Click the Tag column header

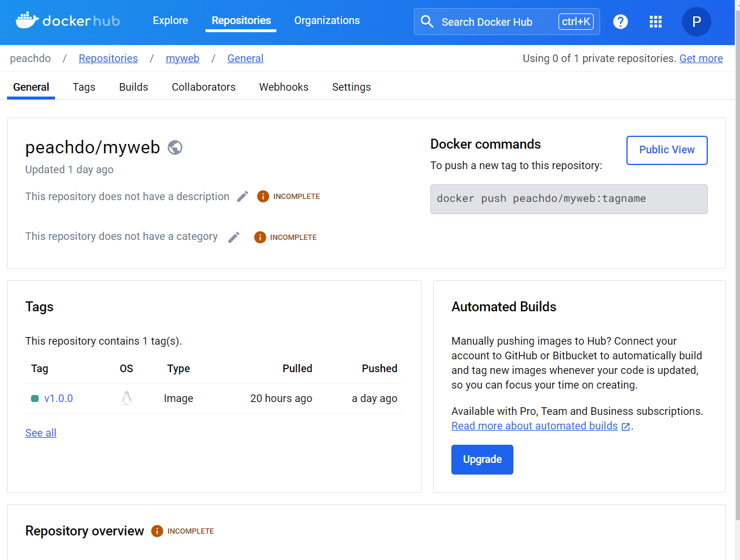tap(40, 369)
